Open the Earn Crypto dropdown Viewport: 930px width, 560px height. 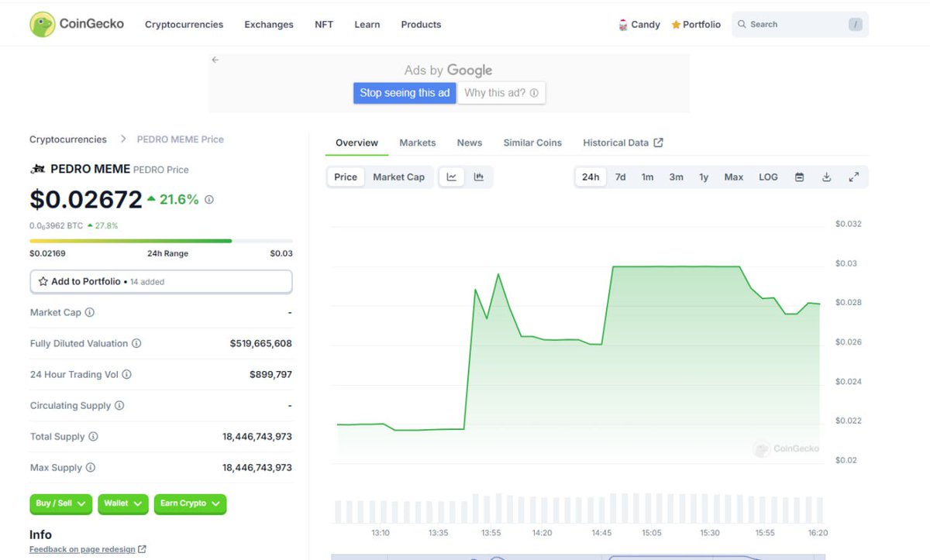point(190,503)
